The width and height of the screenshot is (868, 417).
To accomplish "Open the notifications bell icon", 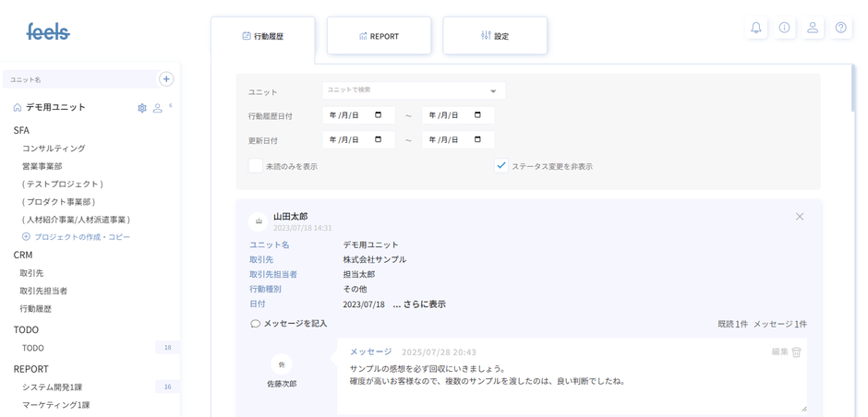I will (x=755, y=28).
